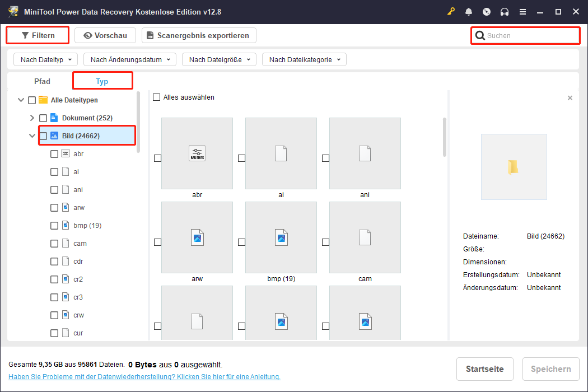Click the folder preview image in details panel
Viewport: 588px width, 392px height.
point(514,167)
